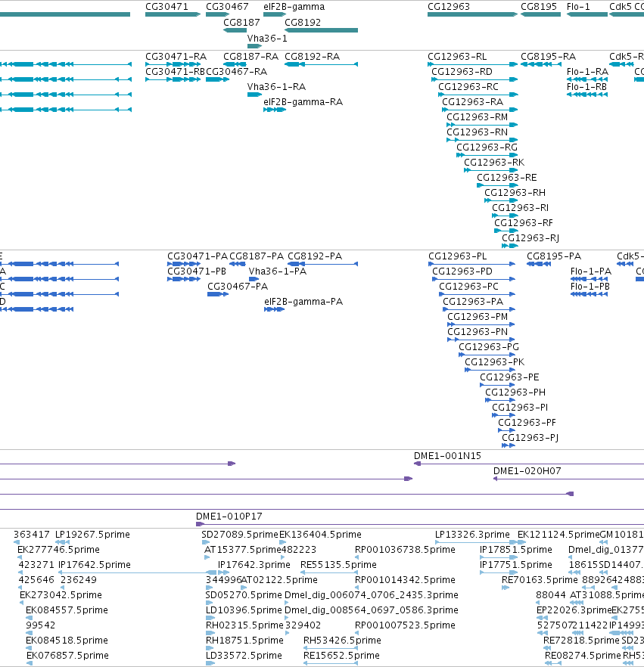Viewport: 644px width, 667px height.
Task: Select transcript CG12963-RL
Action: [457, 57]
